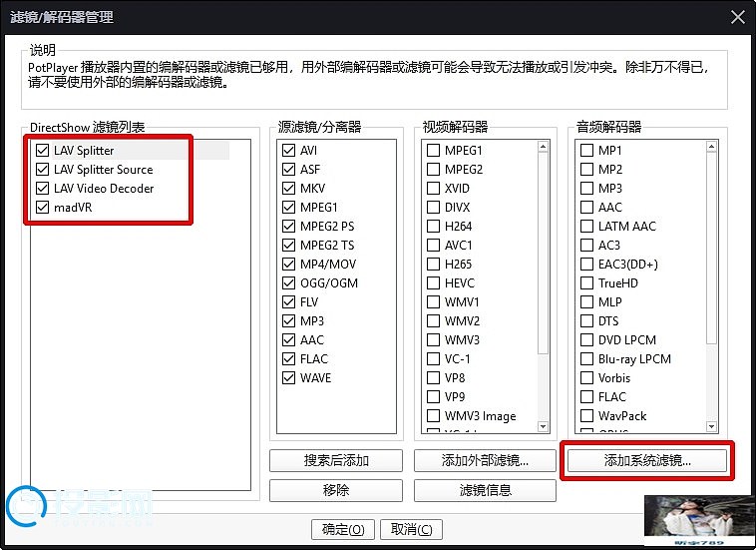Screen dimensions: 756x550
Task: Close the filter/decoder management dialog
Action: click(x=737, y=17)
